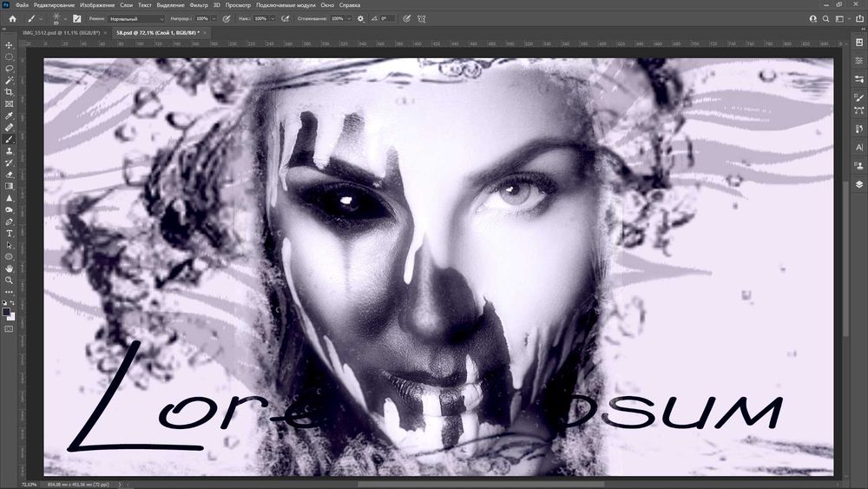Open the Просмотр menu

pos(238,5)
